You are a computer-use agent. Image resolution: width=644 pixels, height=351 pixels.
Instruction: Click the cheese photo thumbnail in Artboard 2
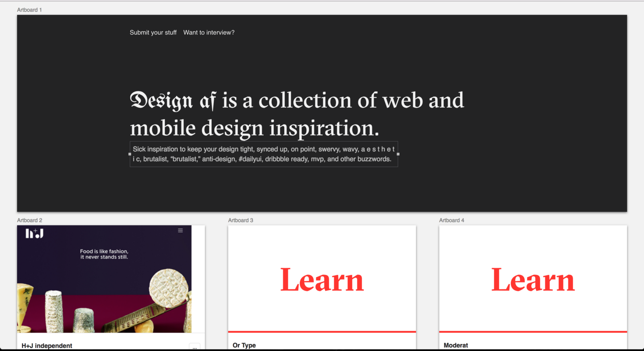click(x=104, y=279)
